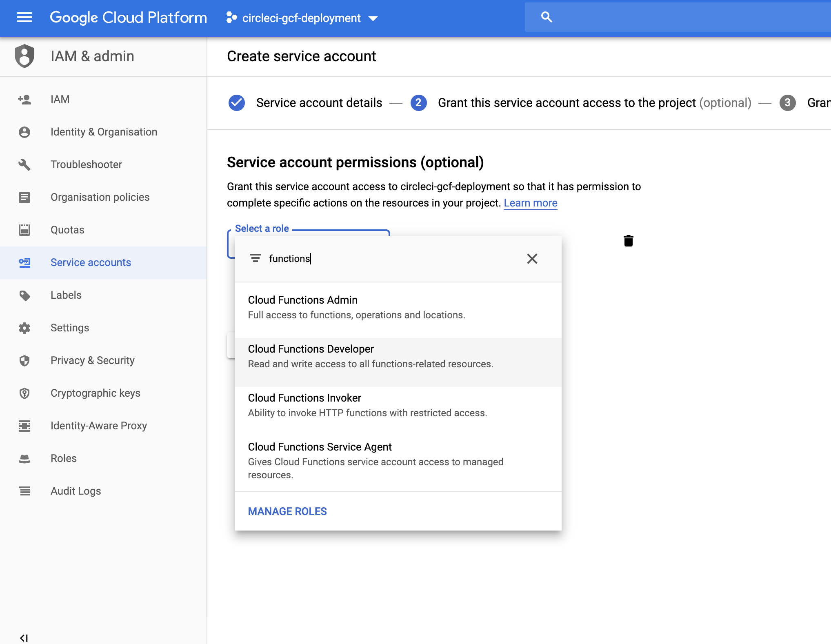Expand the circleci-gcf-deployment project selector
Viewport: 831px width, 644px height.
pyautogui.click(x=302, y=18)
